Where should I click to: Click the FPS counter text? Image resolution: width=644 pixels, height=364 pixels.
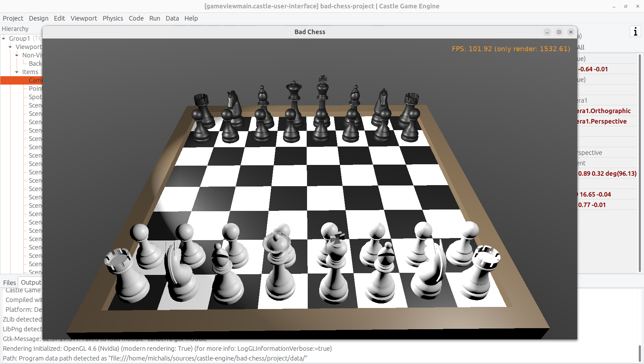click(511, 49)
